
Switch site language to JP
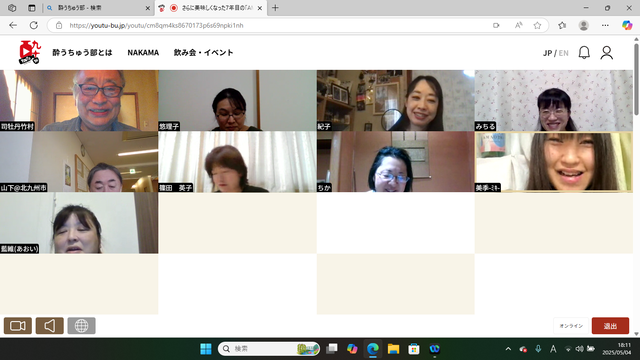click(547, 53)
